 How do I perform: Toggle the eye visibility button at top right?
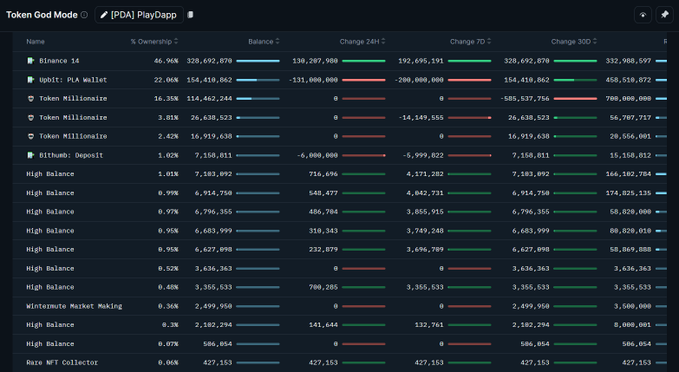[643, 15]
